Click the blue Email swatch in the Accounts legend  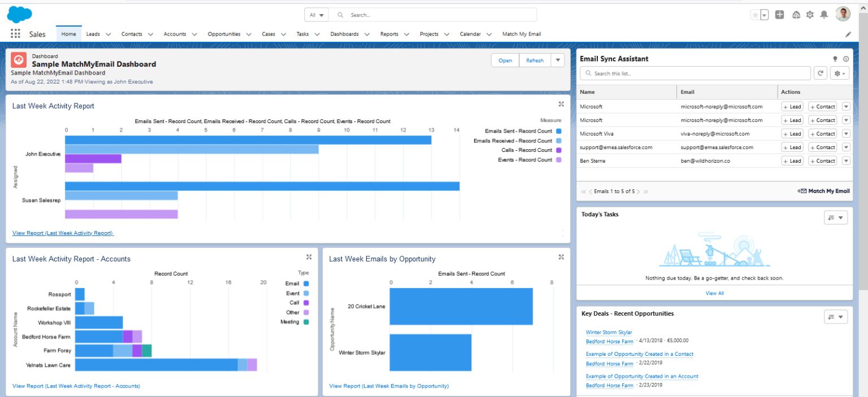point(305,283)
